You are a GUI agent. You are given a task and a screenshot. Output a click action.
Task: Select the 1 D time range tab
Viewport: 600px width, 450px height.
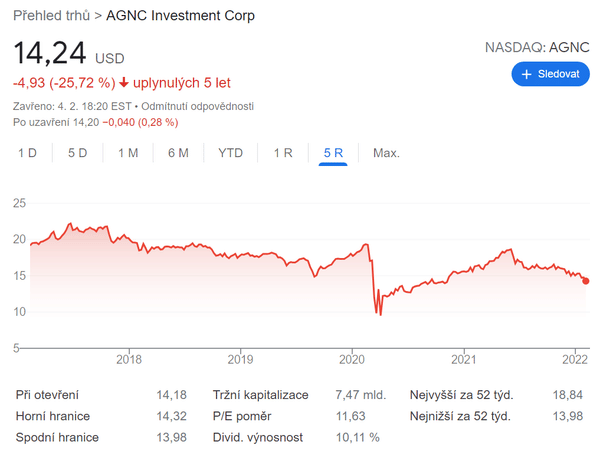pos(27,153)
